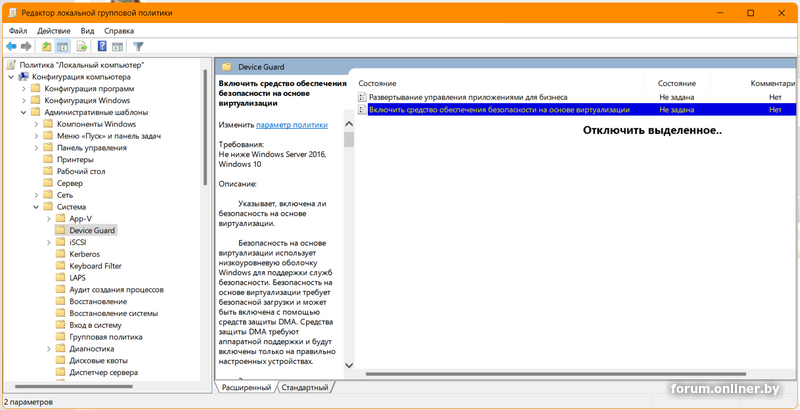Select Групповая политика tree item
Viewport: 800px width, 410px height.
click(106, 337)
